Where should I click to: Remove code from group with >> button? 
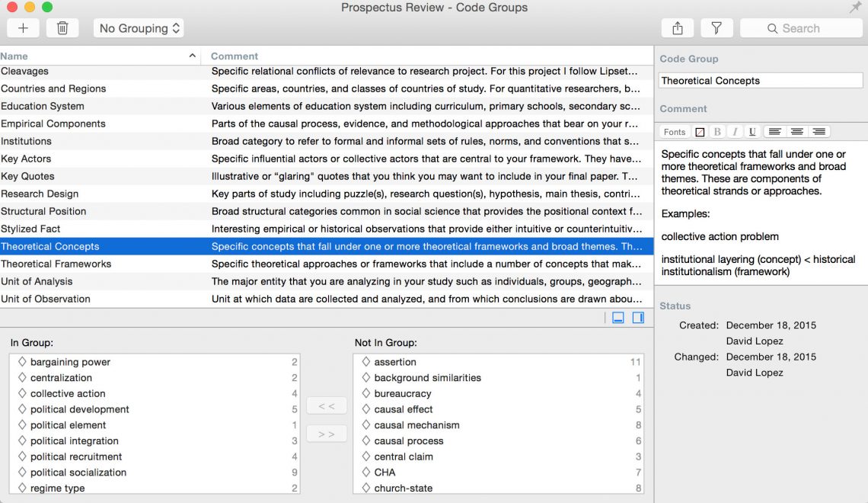[x=326, y=434]
